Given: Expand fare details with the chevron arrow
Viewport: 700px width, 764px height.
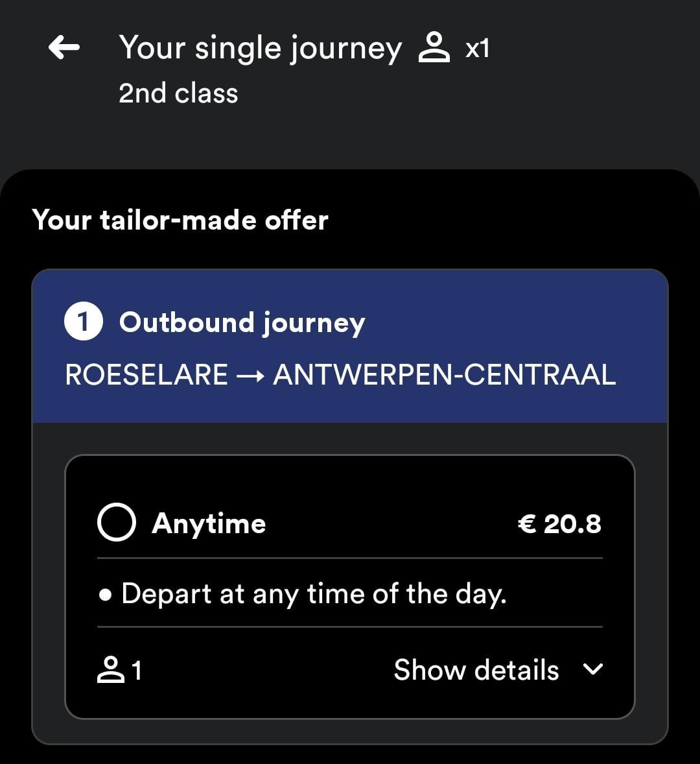Looking at the screenshot, I should pyautogui.click(x=593, y=669).
